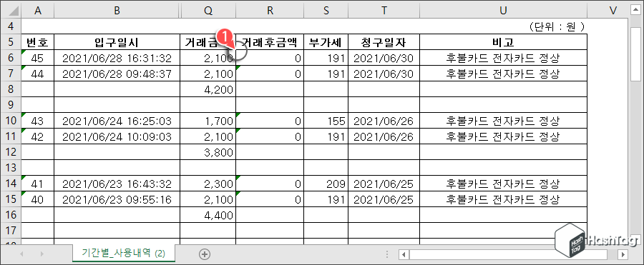
Task: Click the 2021/06/30 date in row 6
Action: [x=384, y=58]
